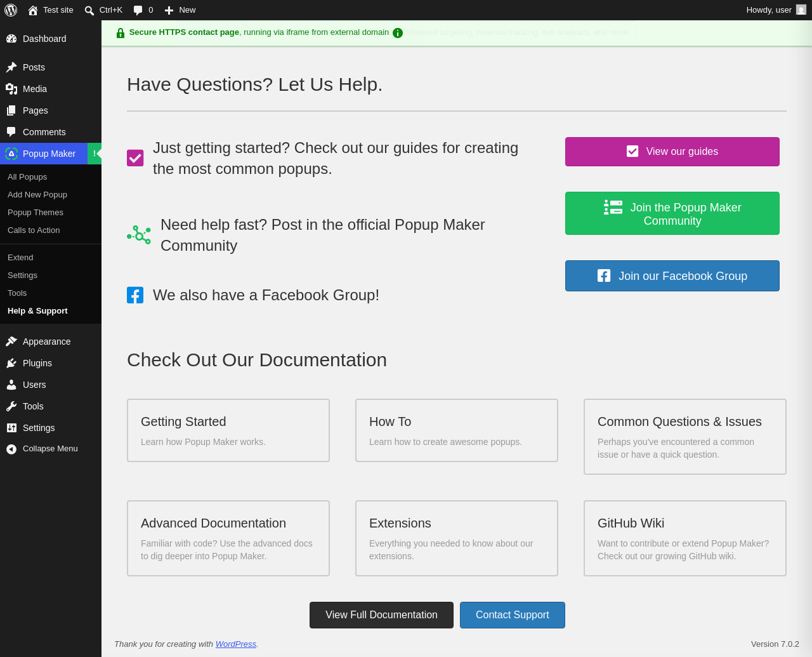Click the Posts pushpin icon
The height and width of the screenshot is (657, 812).
[x=11, y=67]
